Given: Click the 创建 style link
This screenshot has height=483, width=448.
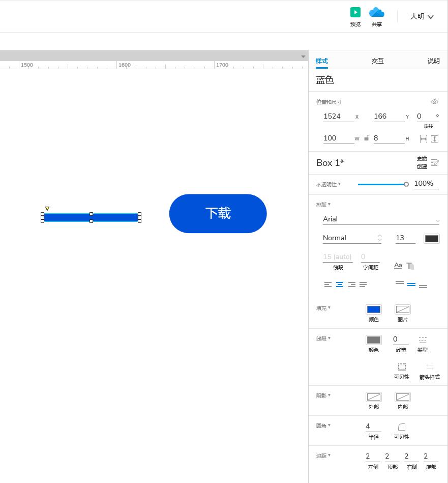Looking at the screenshot, I should point(422,166).
